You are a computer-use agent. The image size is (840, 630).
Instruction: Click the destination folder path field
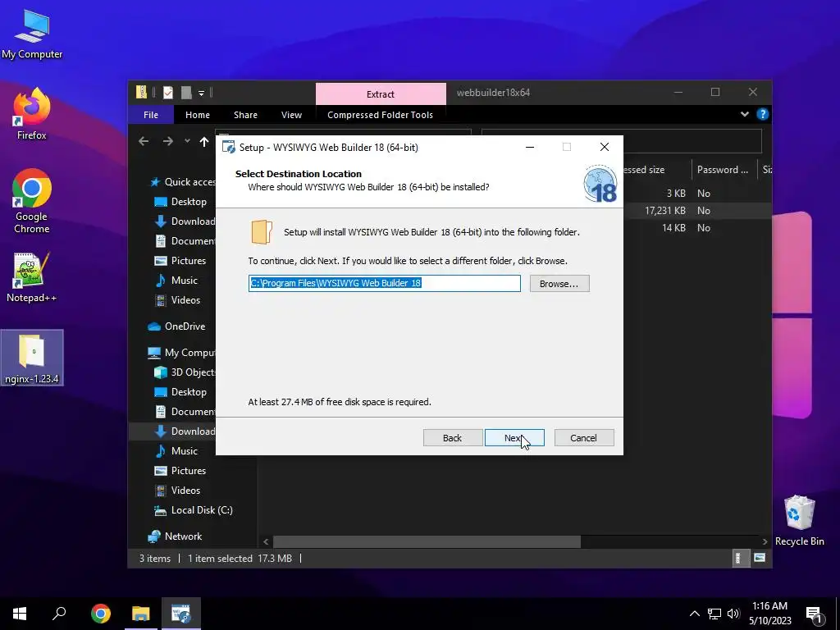point(384,283)
